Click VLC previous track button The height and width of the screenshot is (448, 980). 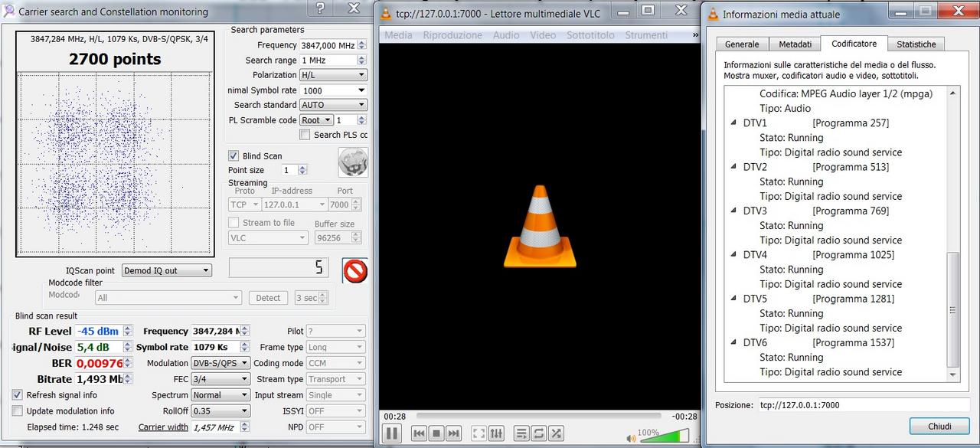pos(419,433)
